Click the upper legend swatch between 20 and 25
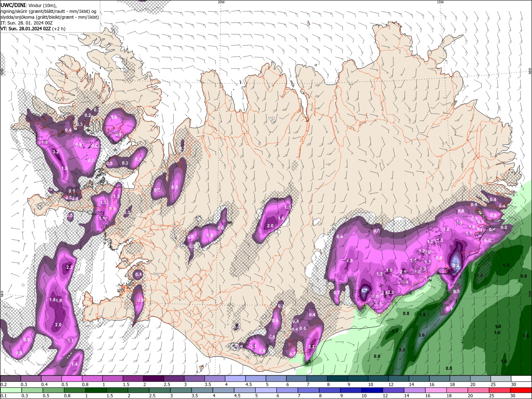Image resolution: width=532 pixels, height=399 pixels. [x=480, y=379]
